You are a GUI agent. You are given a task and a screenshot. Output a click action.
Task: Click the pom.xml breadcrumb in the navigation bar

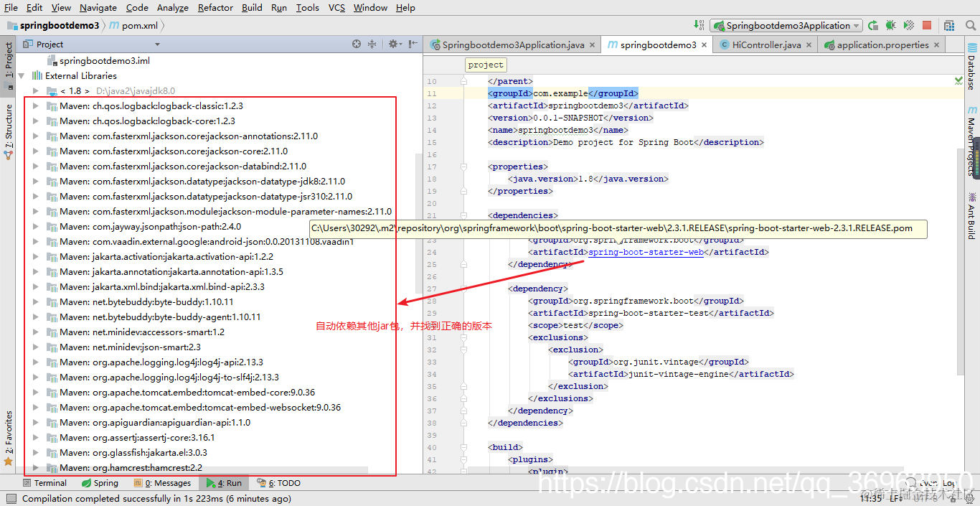click(134, 25)
